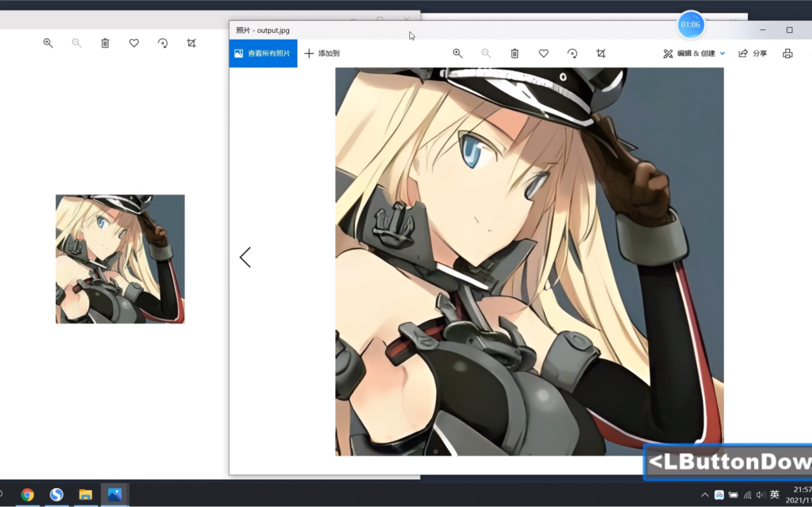Crop image in the back Photos window
812x507 pixels.
[x=191, y=43]
